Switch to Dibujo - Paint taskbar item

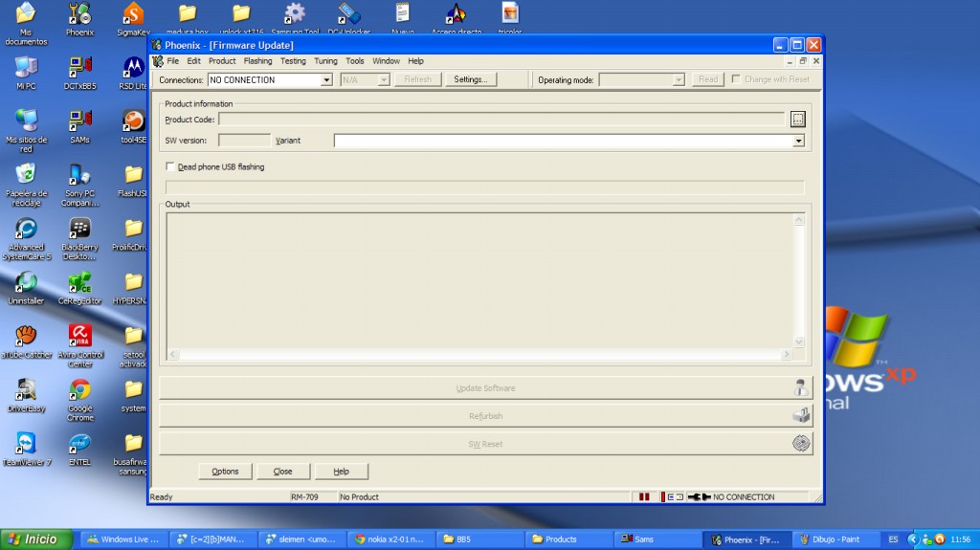point(835,539)
